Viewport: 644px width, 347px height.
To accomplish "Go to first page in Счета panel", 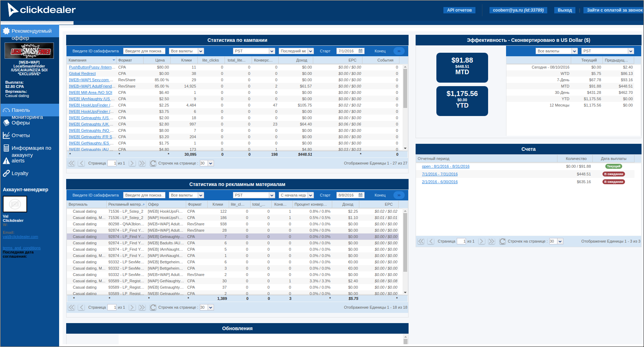I will pyautogui.click(x=421, y=241).
